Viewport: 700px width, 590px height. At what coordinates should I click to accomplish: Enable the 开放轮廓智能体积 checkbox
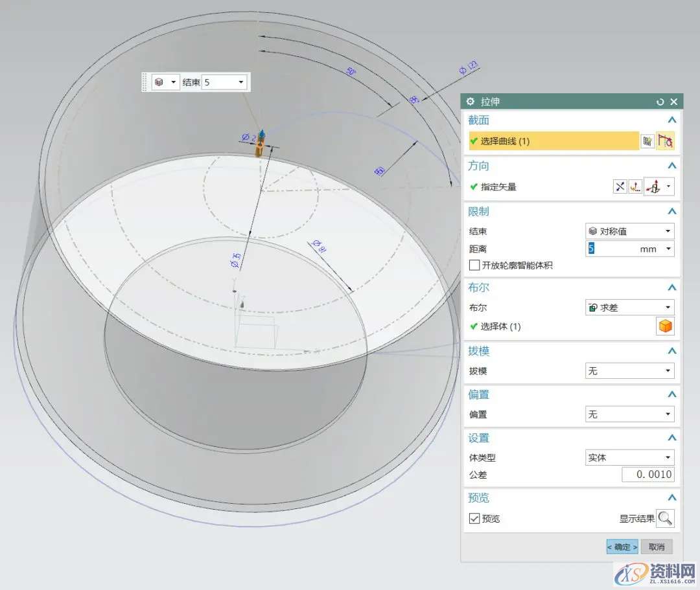[475, 266]
